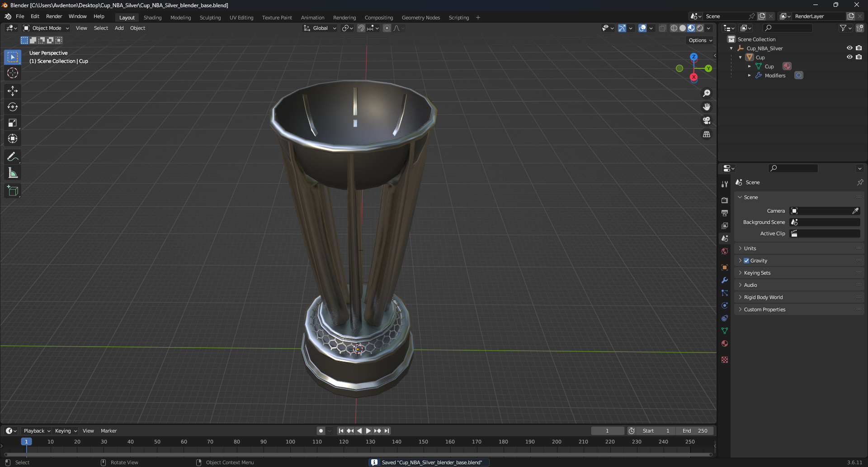The height and width of the screenshot is (467, 868).
Task: Click the current frame number field
Action: point(607,431)
